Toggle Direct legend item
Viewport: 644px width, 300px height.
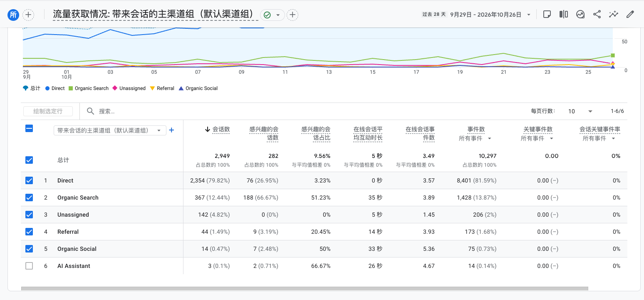55,88
